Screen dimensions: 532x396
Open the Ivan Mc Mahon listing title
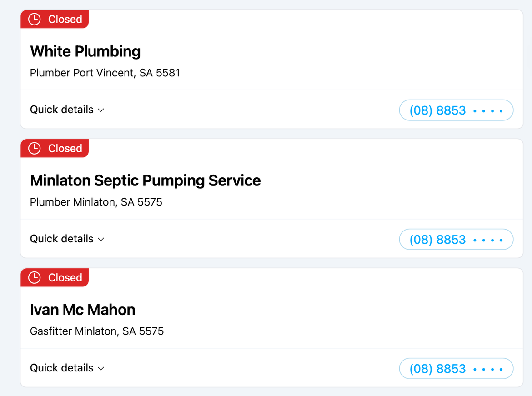(82, 310)
